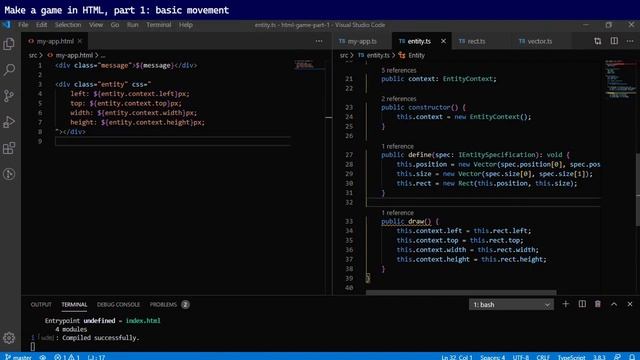Click '5 references' code lens above context
Viewport: 640px width, 360px height.
399,70
